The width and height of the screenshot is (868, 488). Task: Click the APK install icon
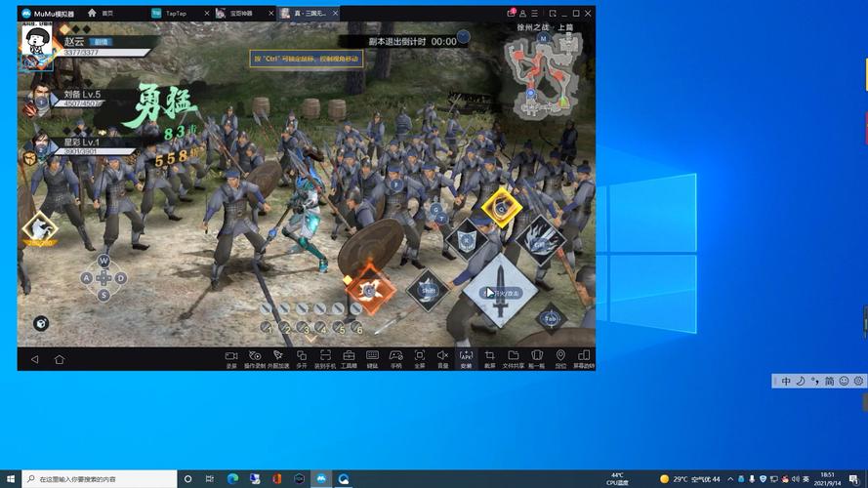[466, 358]
